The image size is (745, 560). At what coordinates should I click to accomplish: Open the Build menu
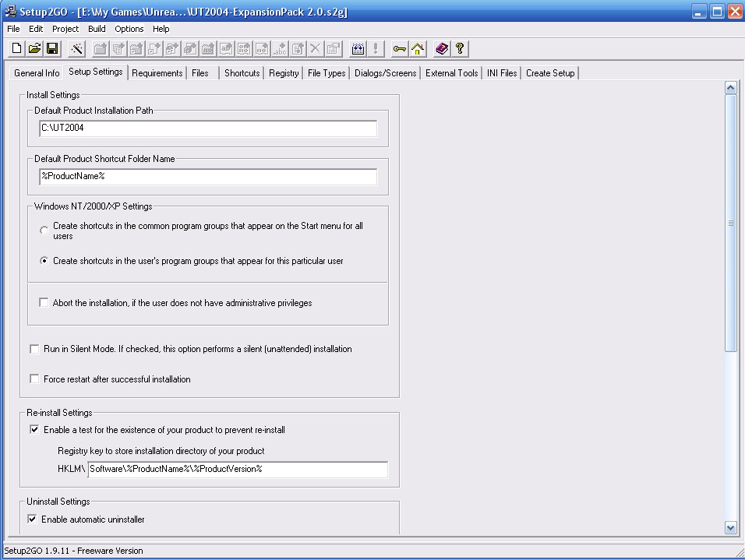click(x=97, y=29)
